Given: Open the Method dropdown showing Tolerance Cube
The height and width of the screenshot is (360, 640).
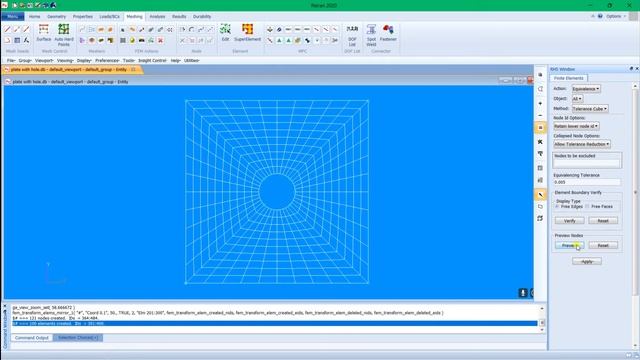Looking at the screenshot, I should [590, 109].
